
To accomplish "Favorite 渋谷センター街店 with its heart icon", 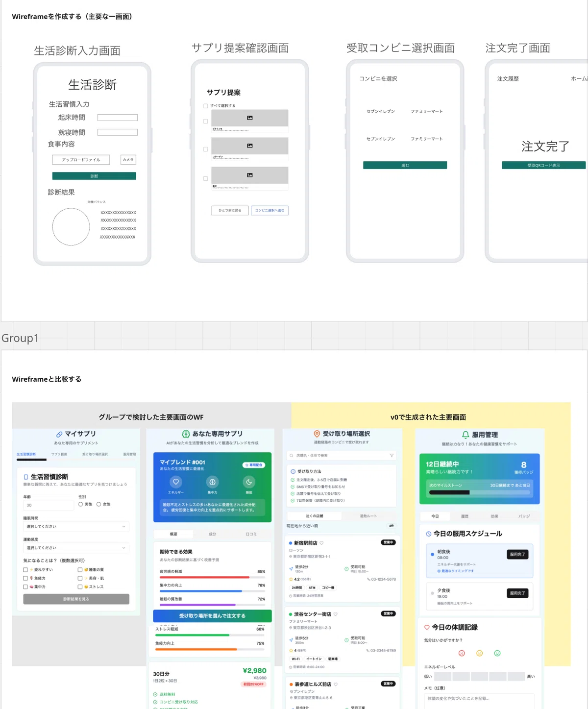I will pyautogui.click(x=335, y=614).
